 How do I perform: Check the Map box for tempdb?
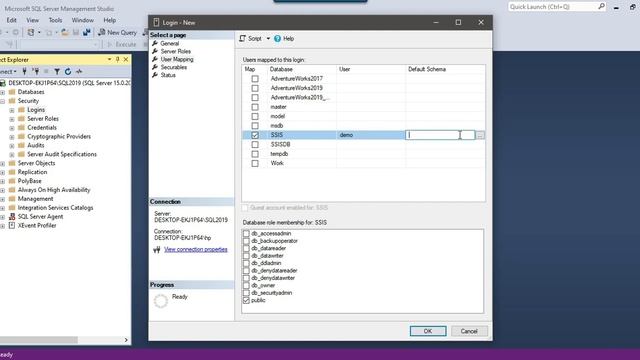(255, 154)
